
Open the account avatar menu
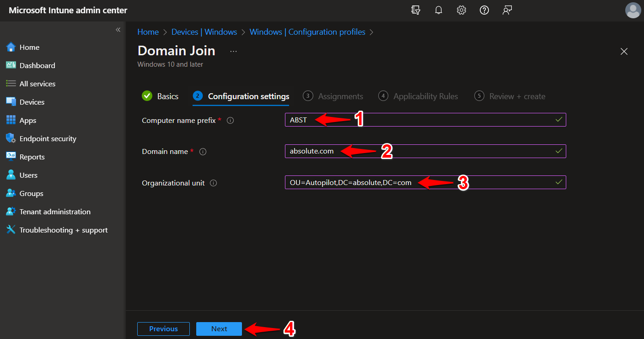tap(633, 10)
